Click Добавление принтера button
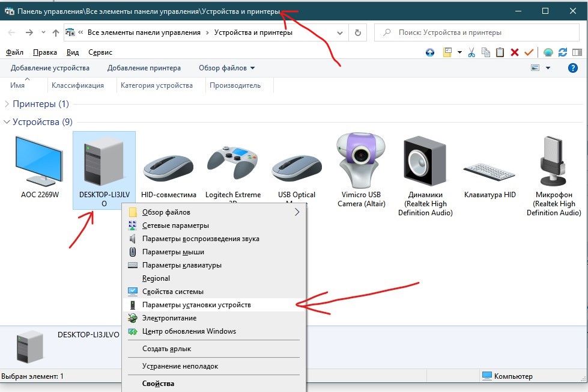This screenshot has height=392, width=588. (144, 68)
